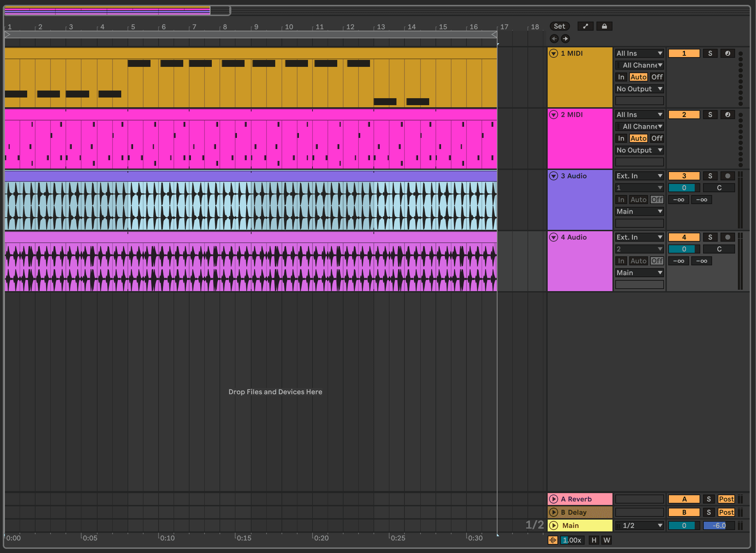Viewport: 756px width, 553px height.
Task: Solo the 4 Audio track
Action: [x=710, y=237]
